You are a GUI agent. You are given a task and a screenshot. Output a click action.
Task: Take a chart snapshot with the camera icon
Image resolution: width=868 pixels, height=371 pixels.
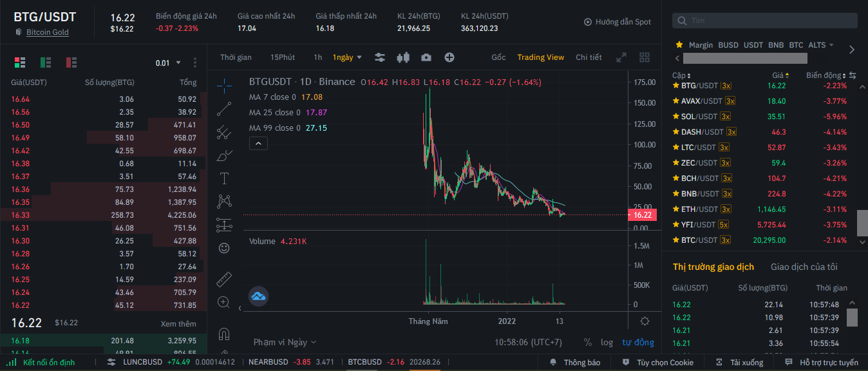click(426, 57)
